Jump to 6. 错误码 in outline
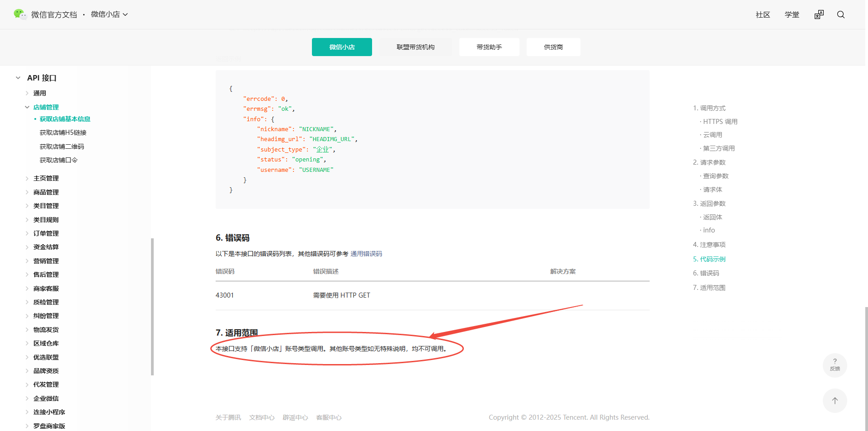Screen dimensions: 868x431 coord(706,273)
